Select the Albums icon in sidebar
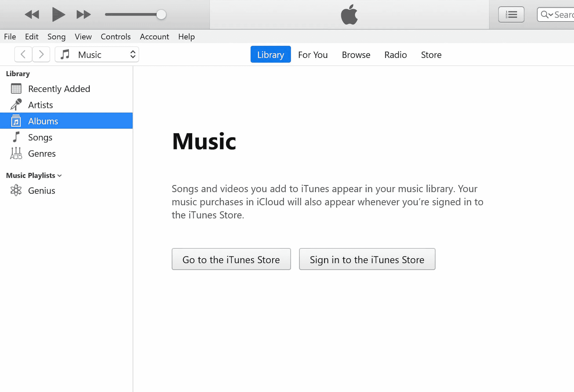Viewport: 574px width, 392px height. coord(16,121)
